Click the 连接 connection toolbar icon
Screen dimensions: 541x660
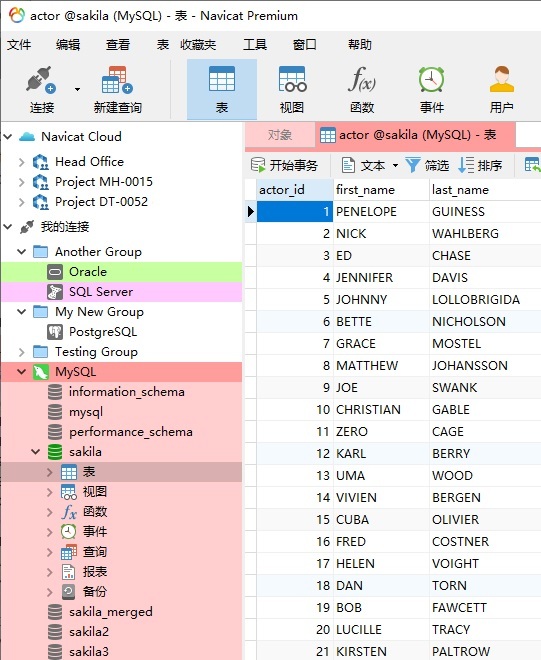pyautogui.click(x=41, y=80)
